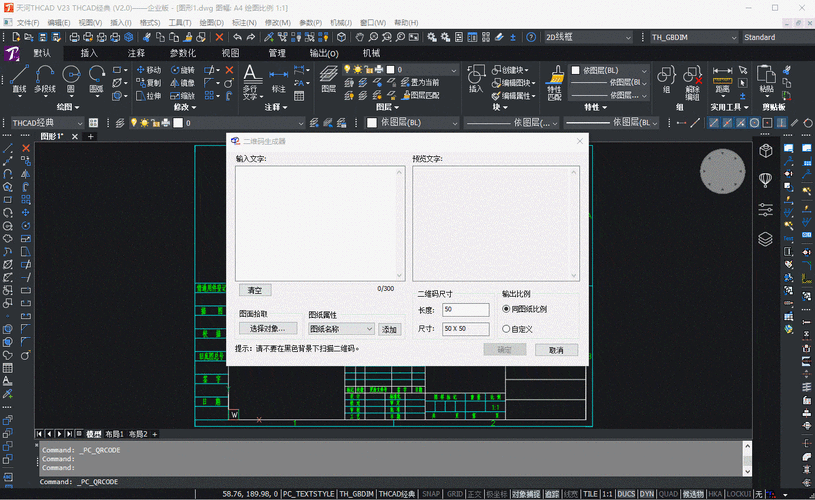This screenshot has height=500, width=815.
Task: Open the 图层 layer manager icon
Action: (328, 80)
